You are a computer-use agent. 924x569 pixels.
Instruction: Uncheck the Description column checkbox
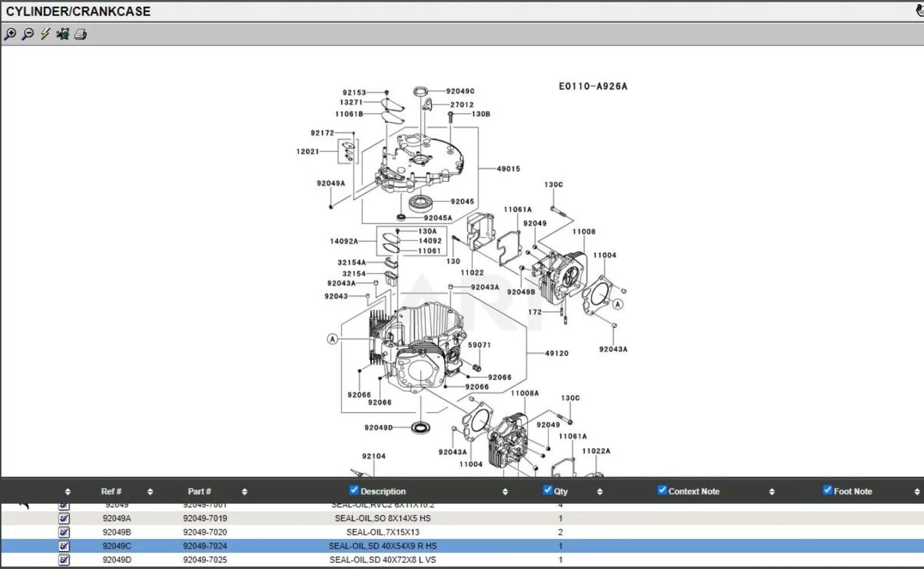(x=354, y=490)
